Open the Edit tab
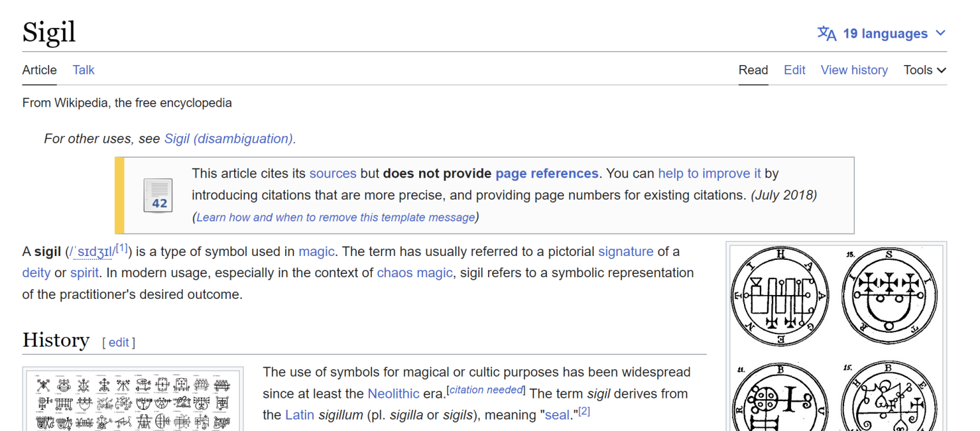Viewport: 980px width, 431px height. [794, 70]
